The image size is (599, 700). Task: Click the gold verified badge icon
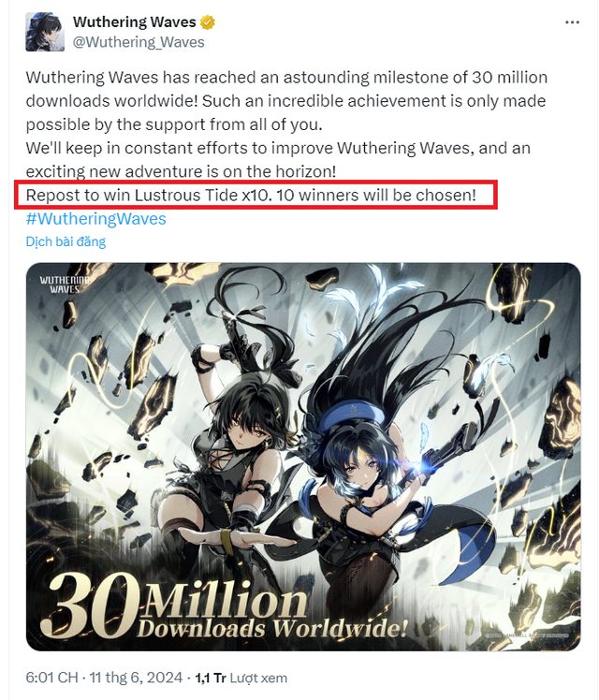click(207, 22)
